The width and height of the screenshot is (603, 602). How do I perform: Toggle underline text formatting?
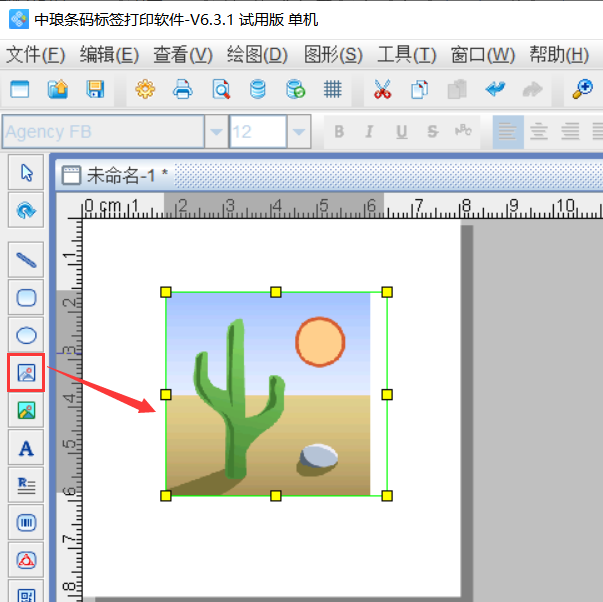pyautogui.click(x=401, y=132)
